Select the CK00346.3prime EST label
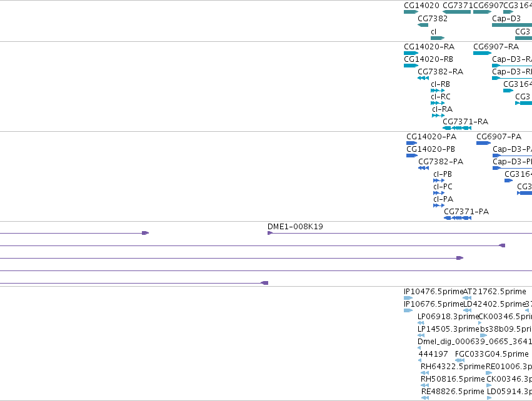This screenshot has height=401, width=532. click(x=509, y=379)
